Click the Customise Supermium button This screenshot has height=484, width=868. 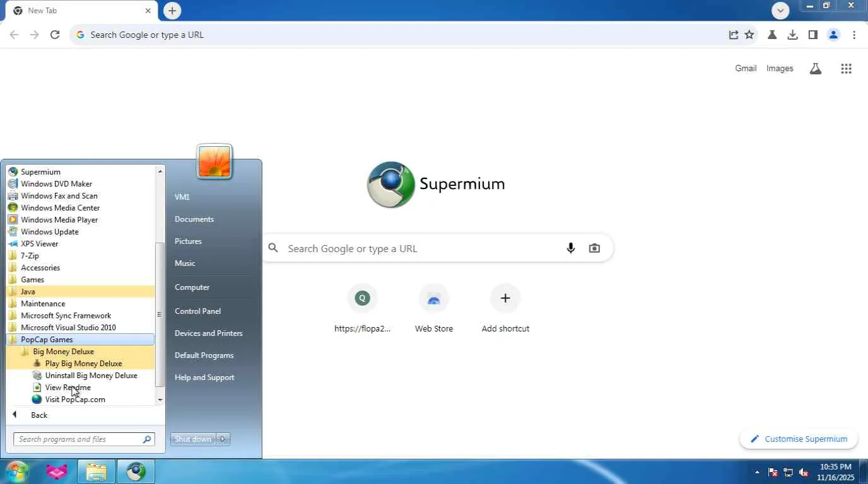click(799, 439)
